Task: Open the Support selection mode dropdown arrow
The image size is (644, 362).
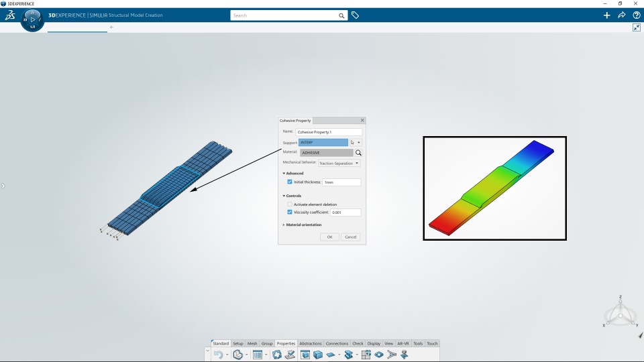Action: click(359, 142)
